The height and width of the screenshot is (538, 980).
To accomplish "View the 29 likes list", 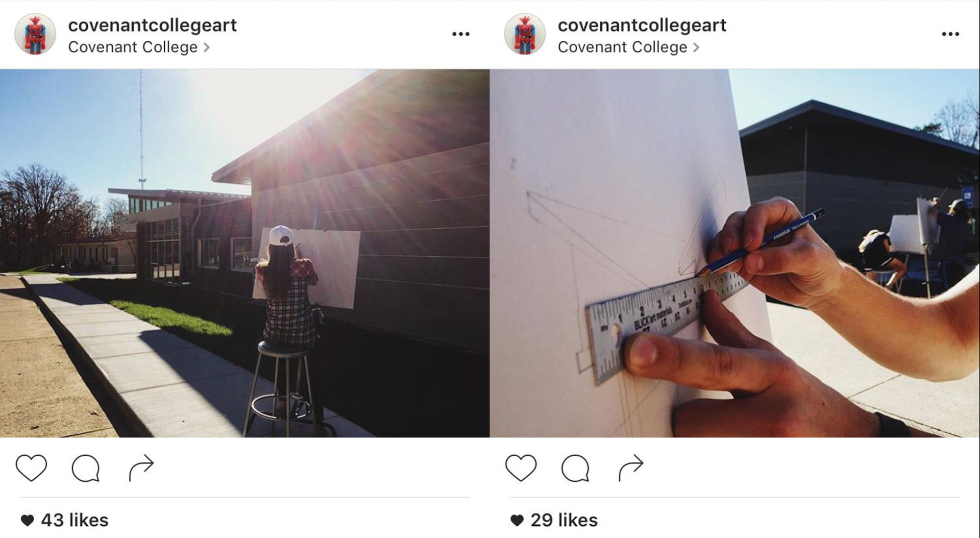I will [554, 520].
